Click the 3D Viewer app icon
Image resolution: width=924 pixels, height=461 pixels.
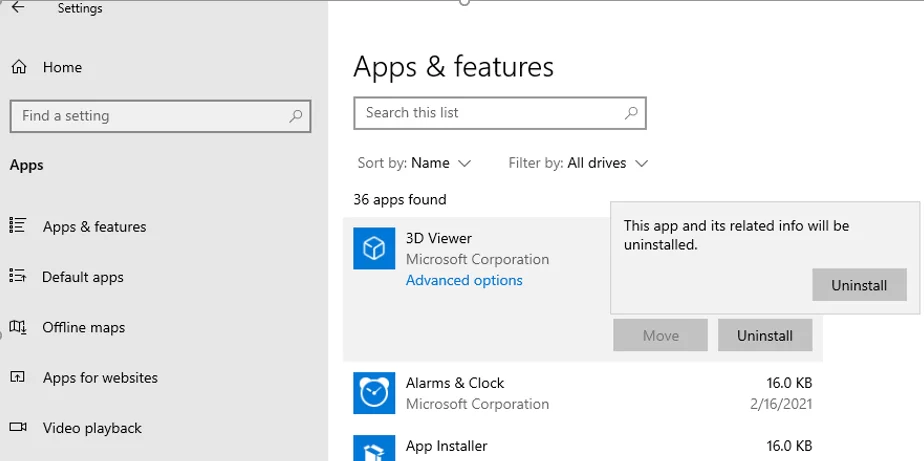(374, 248)
